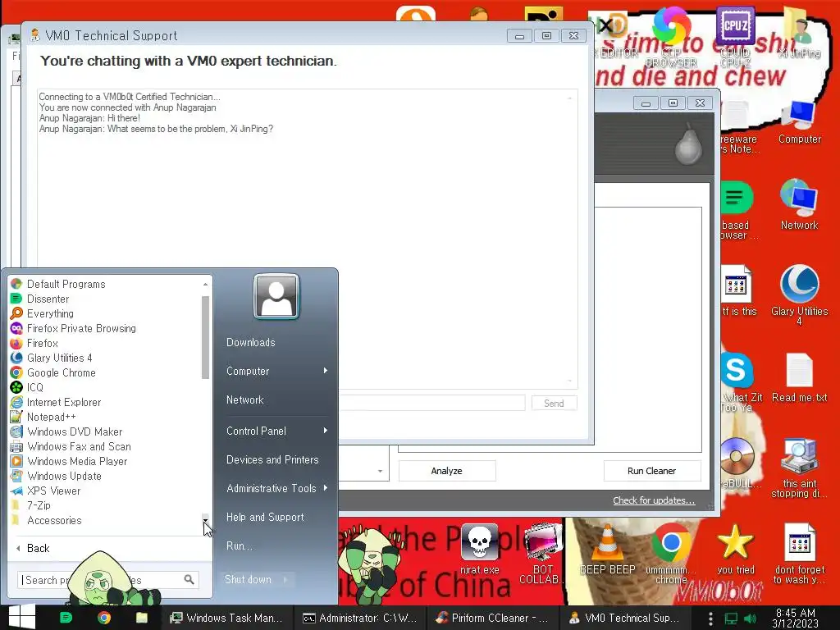Click the Shut down button
Viewport: 840px width, 630px height.
[248, 579]
